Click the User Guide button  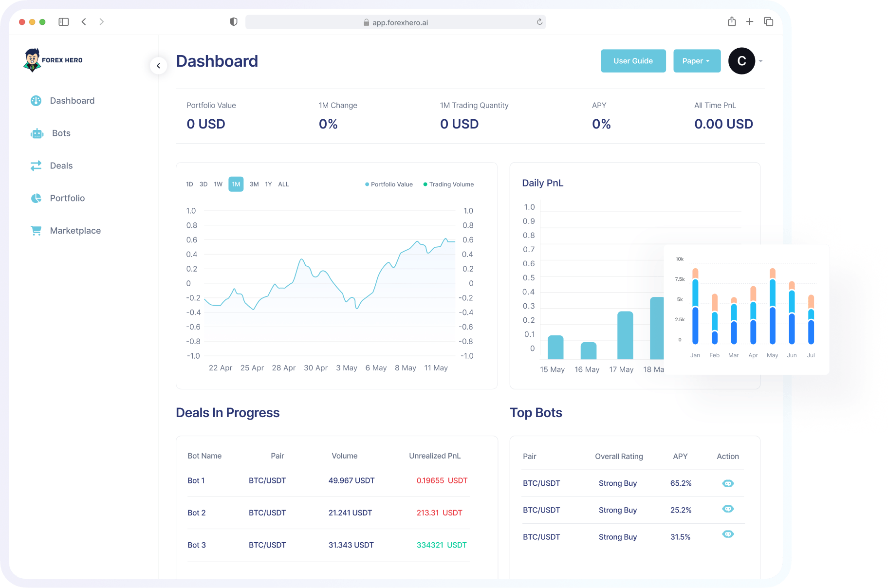(633, 61)
